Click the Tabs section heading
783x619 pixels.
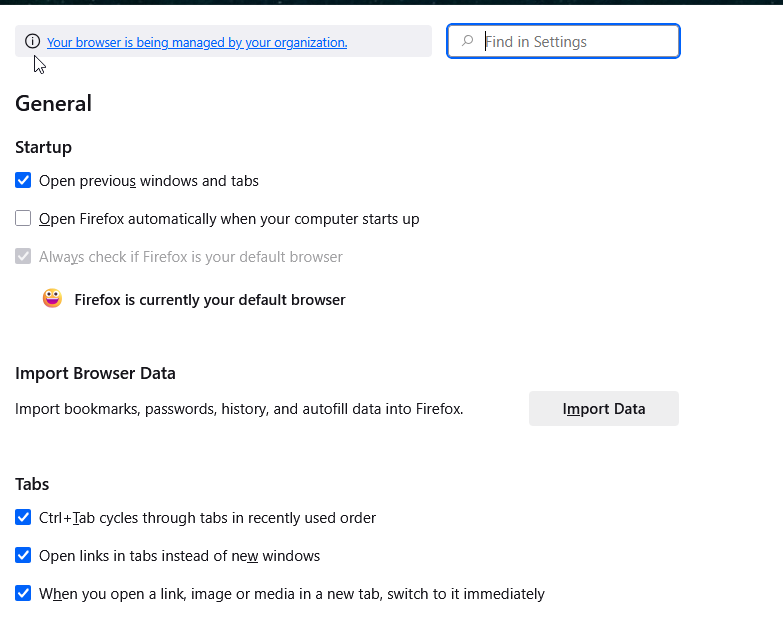pos(32,484)
